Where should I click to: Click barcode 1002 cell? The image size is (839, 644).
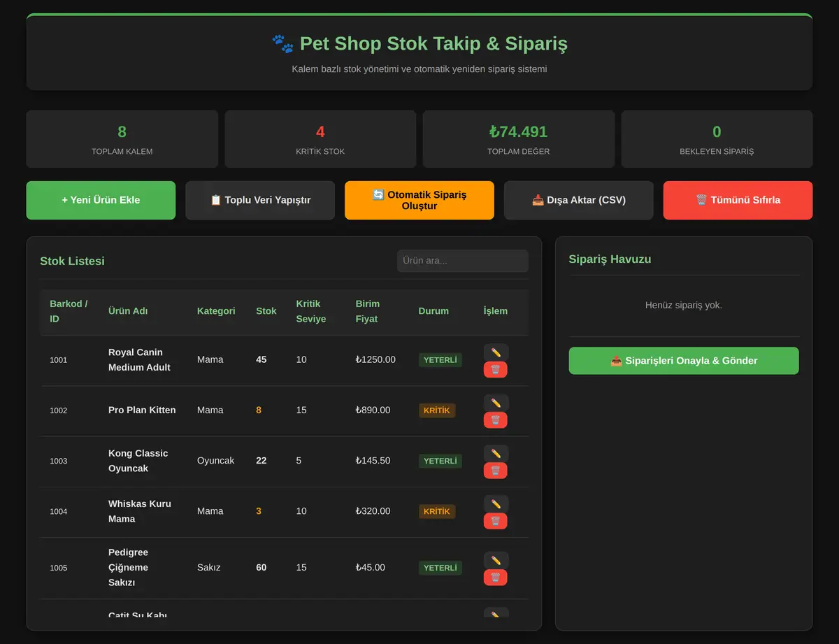pyautogui.click(x=59, y=410)
